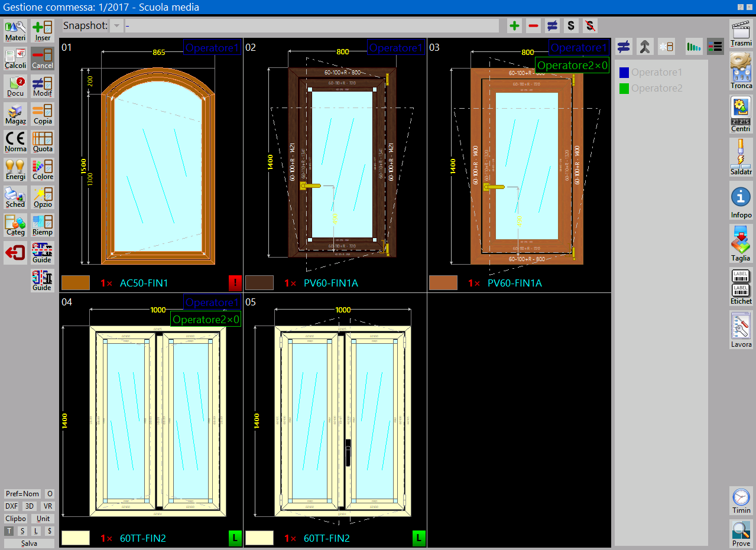Select the arched window 01 thumbnail

[151, 165]
